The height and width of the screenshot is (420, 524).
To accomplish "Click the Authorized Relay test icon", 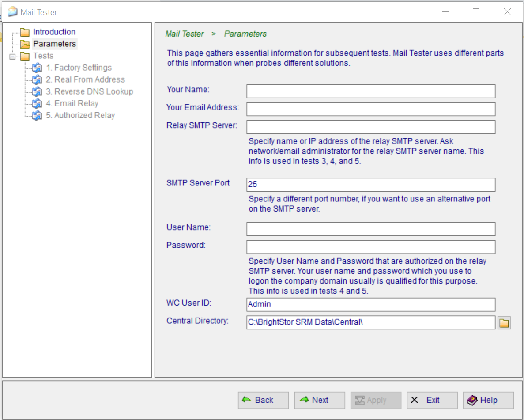I will [x=37, y=116].
